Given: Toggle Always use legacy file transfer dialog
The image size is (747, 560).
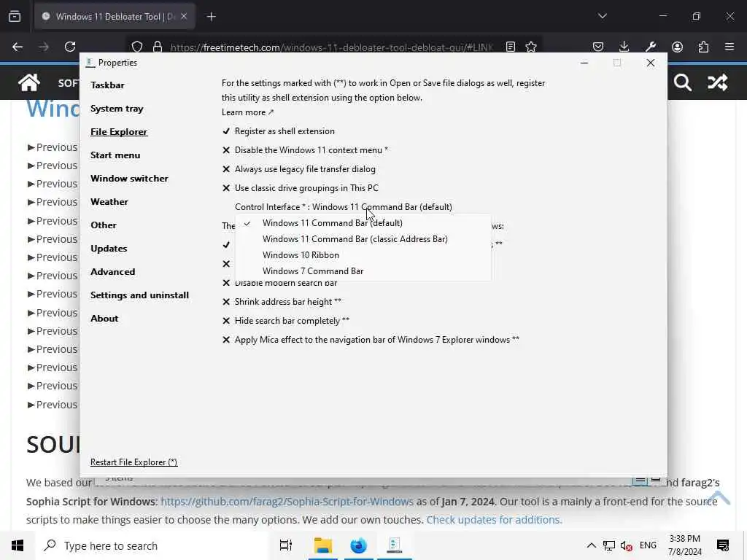Looking at the screenshot, I should coord(298,169).
